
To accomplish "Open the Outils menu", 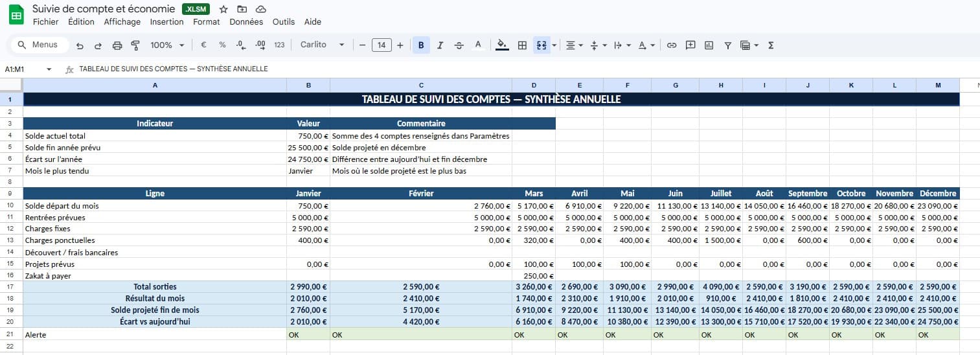I will [x=284, y=22].
